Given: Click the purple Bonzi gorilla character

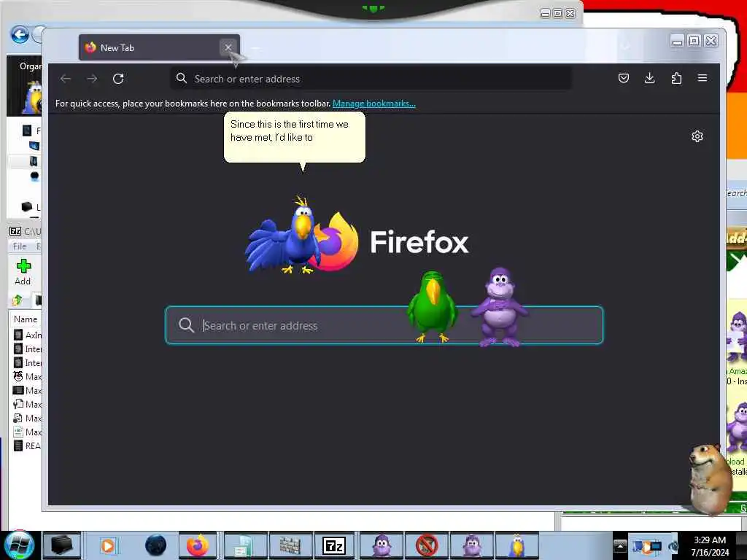Looking at the screenshot, I should [x=499, y=307].
